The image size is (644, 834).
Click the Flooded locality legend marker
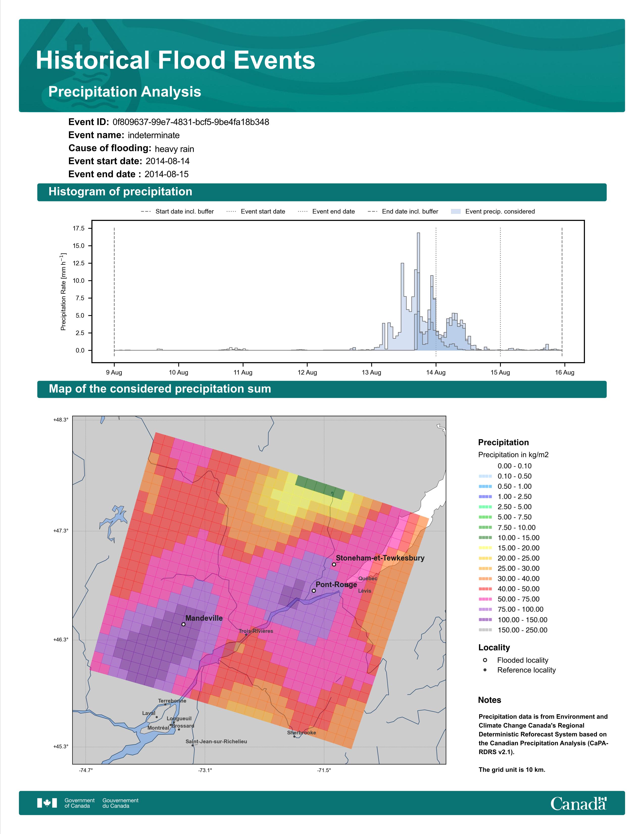coord(485,660)
